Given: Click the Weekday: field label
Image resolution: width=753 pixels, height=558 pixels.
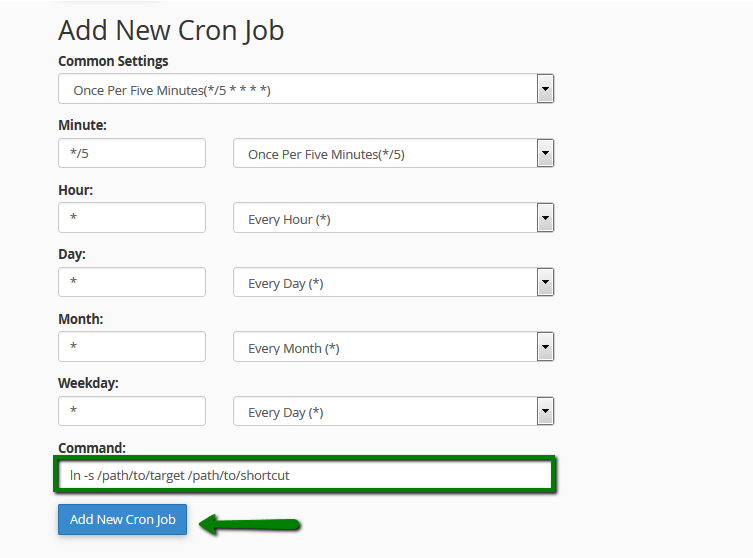Looking at the screenshot, I should 88,383.
